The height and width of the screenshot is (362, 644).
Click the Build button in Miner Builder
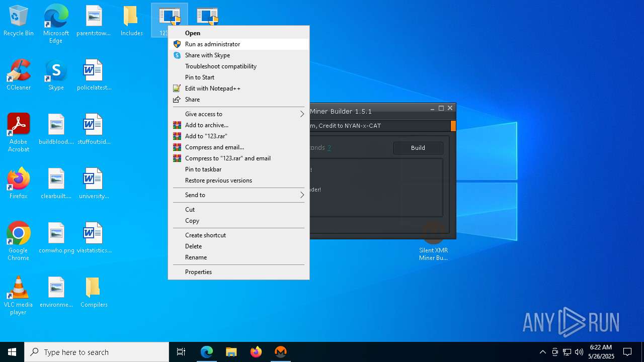[418, 148]
